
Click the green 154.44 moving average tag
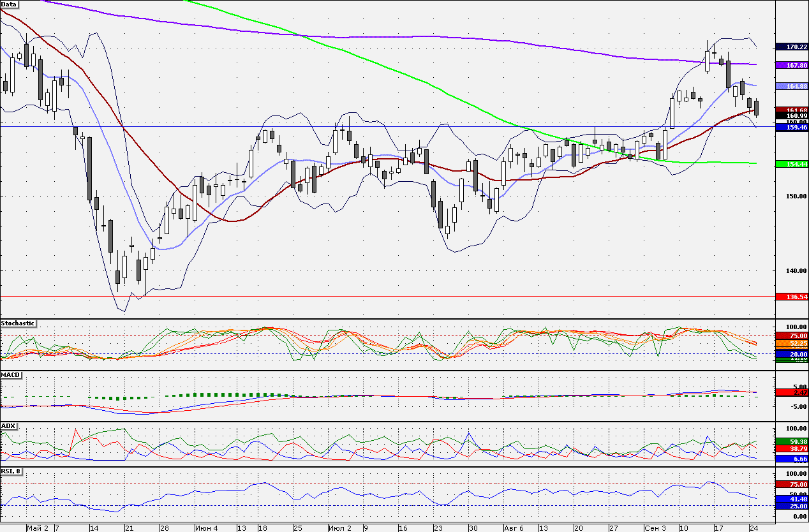point(791,164)
